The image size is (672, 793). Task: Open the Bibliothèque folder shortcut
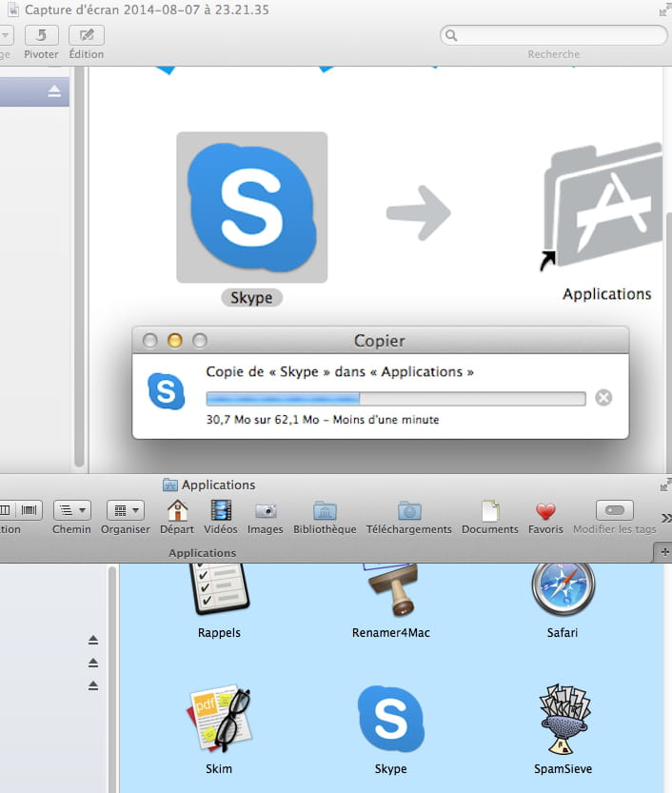coord(325,511)
